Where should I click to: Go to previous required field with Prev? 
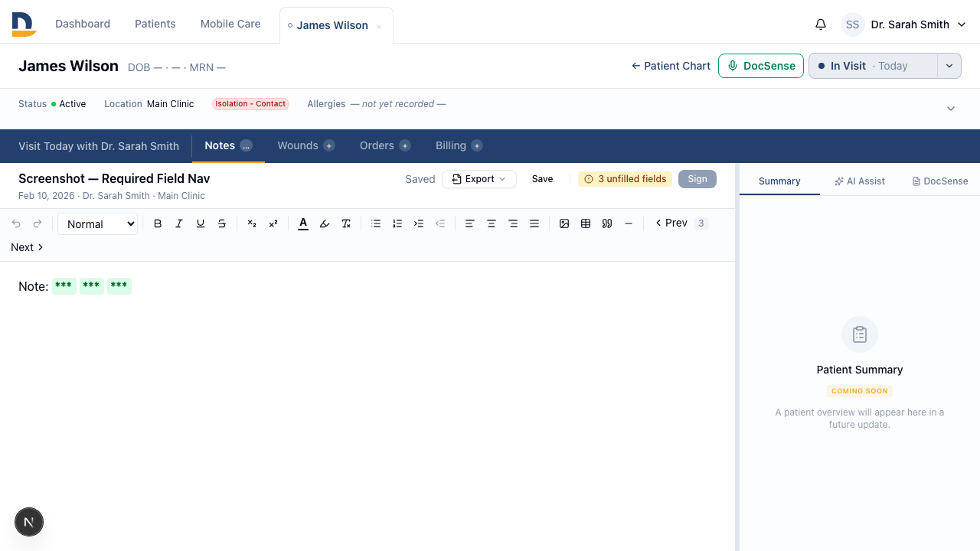(x=671, y=223)
